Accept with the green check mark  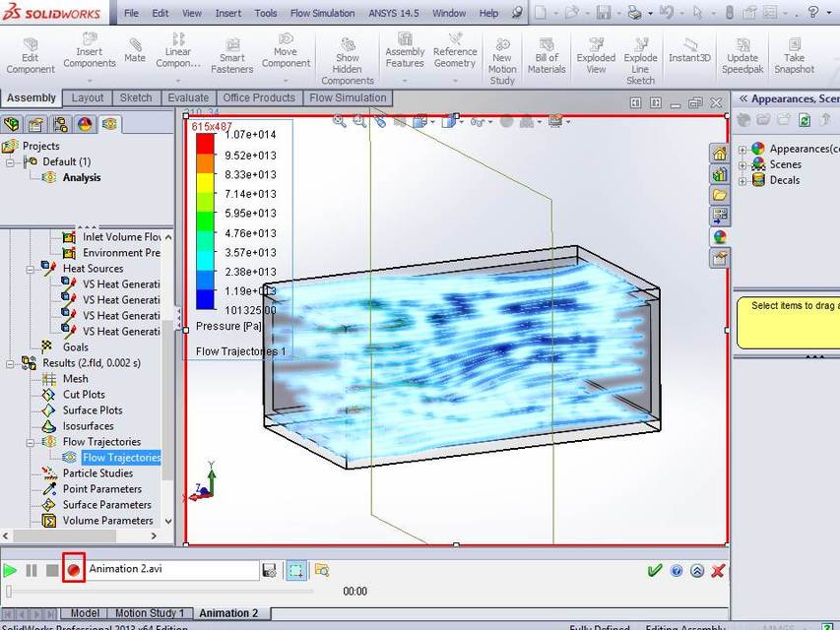(x=656, y=570)
